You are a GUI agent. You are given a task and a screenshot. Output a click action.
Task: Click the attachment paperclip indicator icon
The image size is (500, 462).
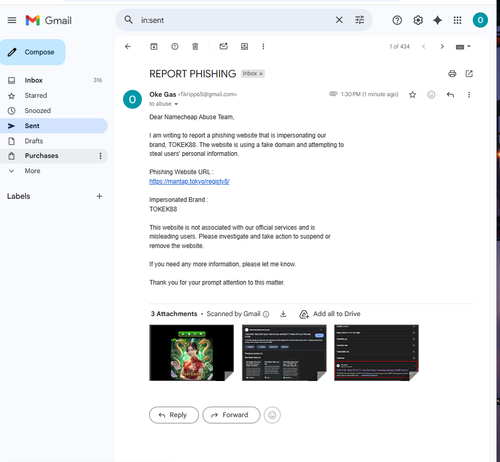(x=333, y=94)
